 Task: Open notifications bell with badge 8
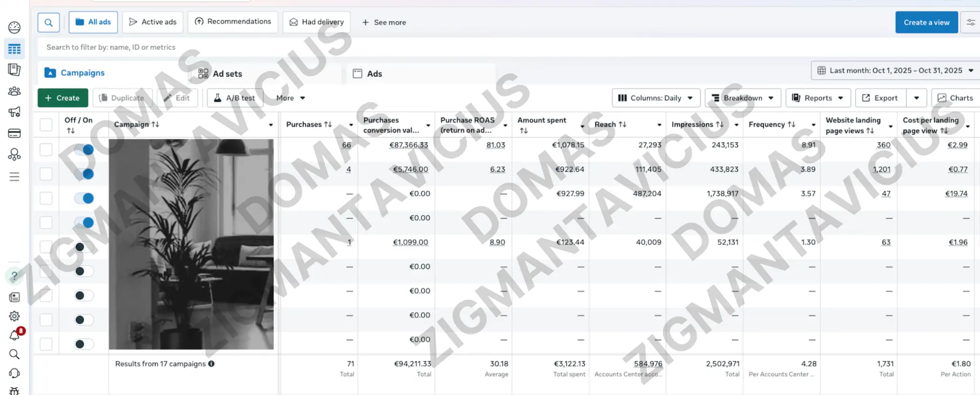(x=15, y=335)
